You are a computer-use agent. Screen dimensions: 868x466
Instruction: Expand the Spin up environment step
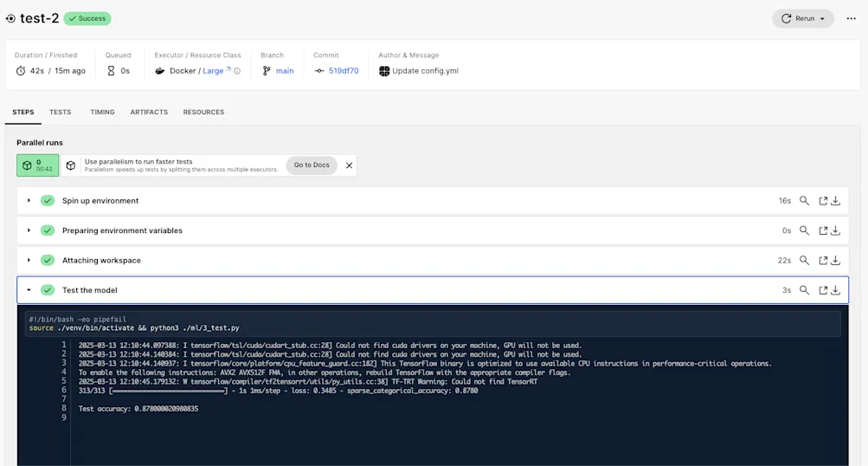coord(29,201)
